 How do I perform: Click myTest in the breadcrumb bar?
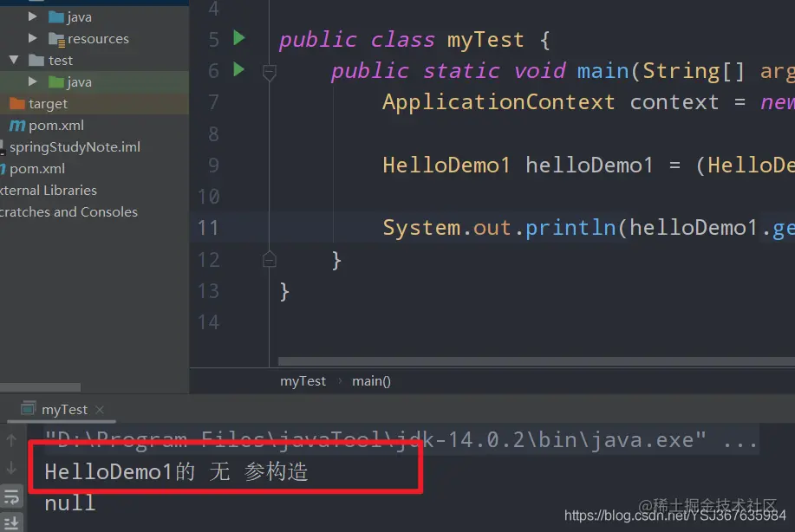tap(303, 381)
